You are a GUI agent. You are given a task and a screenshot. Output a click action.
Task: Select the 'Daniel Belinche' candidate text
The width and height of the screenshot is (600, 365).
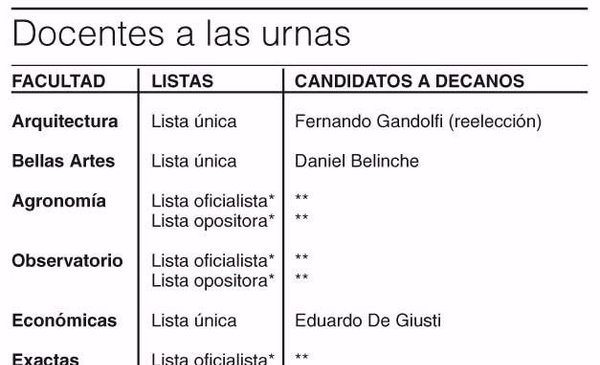357,161
